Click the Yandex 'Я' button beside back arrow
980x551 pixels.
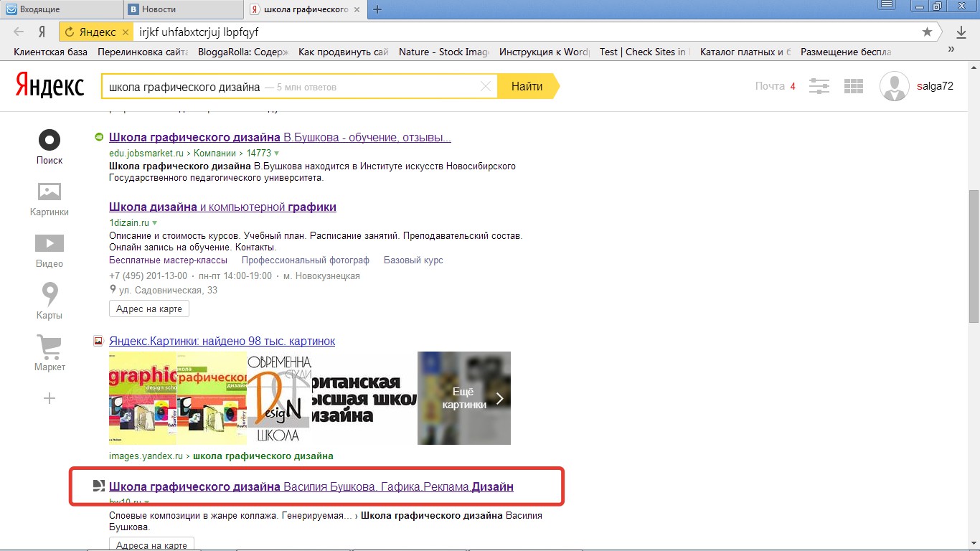[42, 32]
